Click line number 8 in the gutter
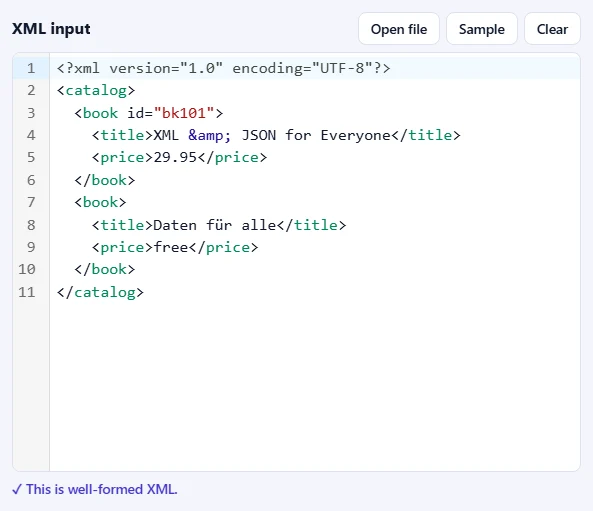593x511 pixels. point(31,225)
